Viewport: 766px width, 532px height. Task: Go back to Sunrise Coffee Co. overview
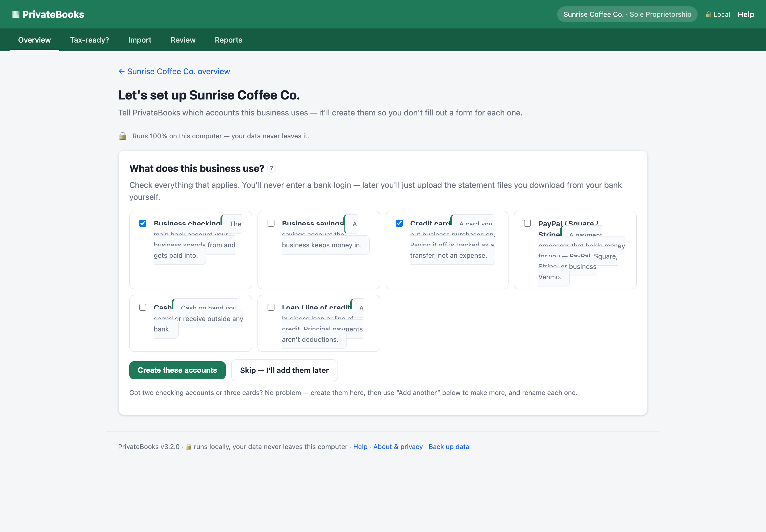[x=174, y=72]
